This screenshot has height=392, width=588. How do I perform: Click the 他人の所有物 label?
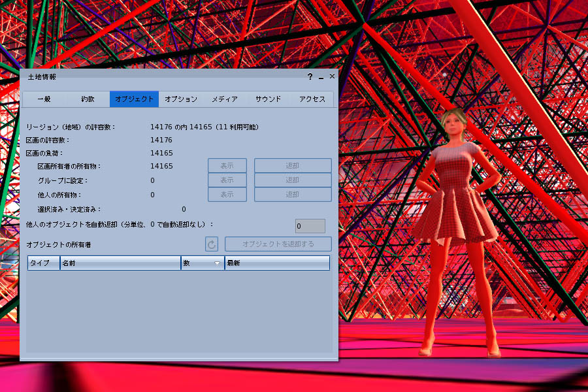point(59,195)
